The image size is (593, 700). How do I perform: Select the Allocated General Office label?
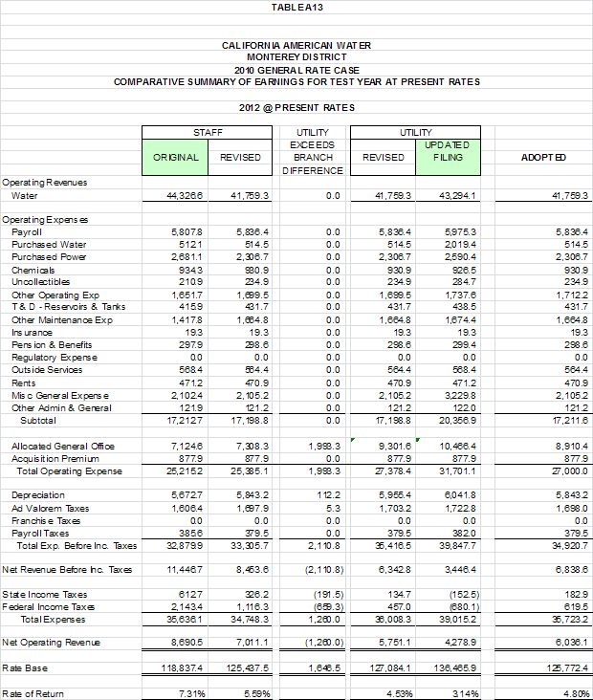[x=63, y=447]
